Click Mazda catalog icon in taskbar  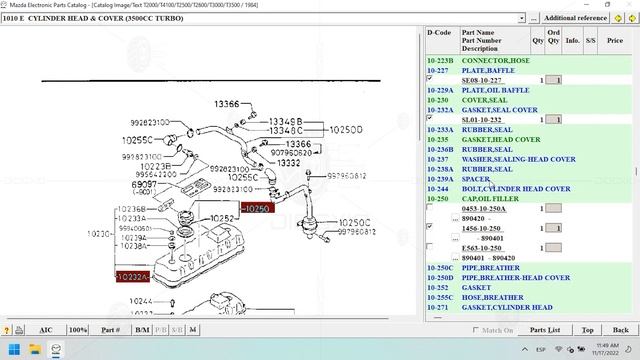click(56, 349)
